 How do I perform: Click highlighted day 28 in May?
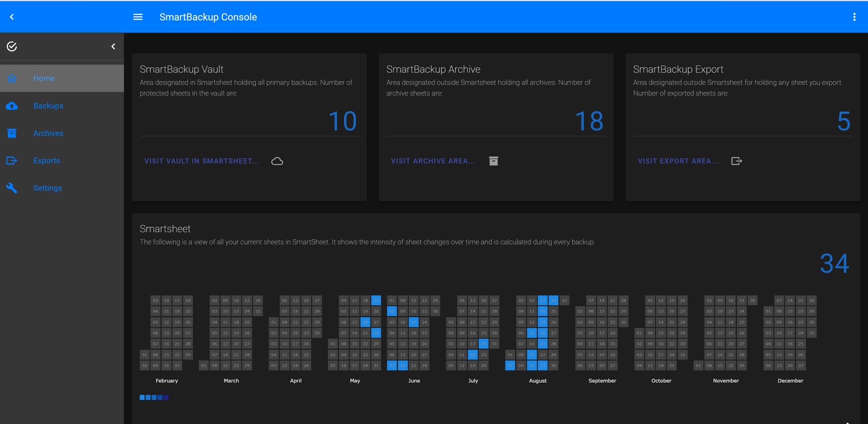(376, 333)
